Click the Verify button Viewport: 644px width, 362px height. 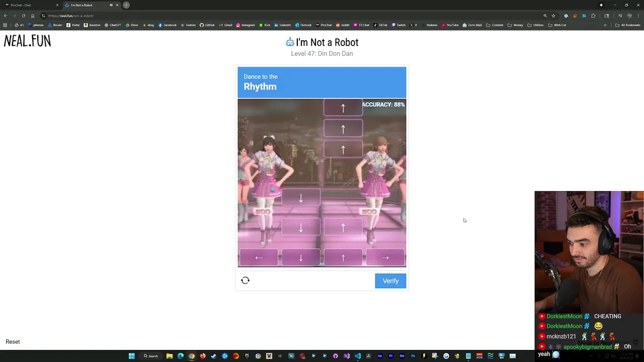click(390, 281)
